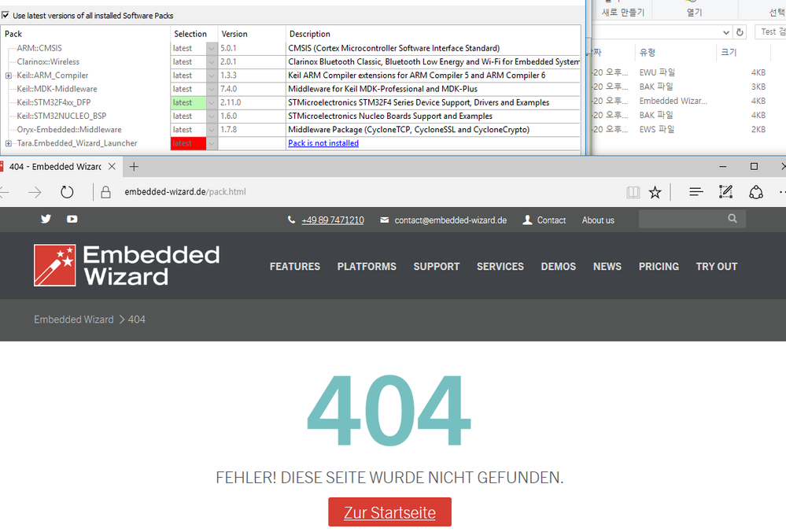
Task: Open the SUPPORT menu
Action: coord(437,266)
